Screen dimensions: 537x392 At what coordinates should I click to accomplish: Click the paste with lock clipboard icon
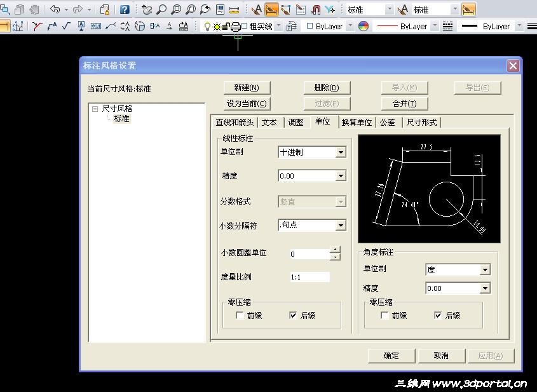[x=104, y=10]
